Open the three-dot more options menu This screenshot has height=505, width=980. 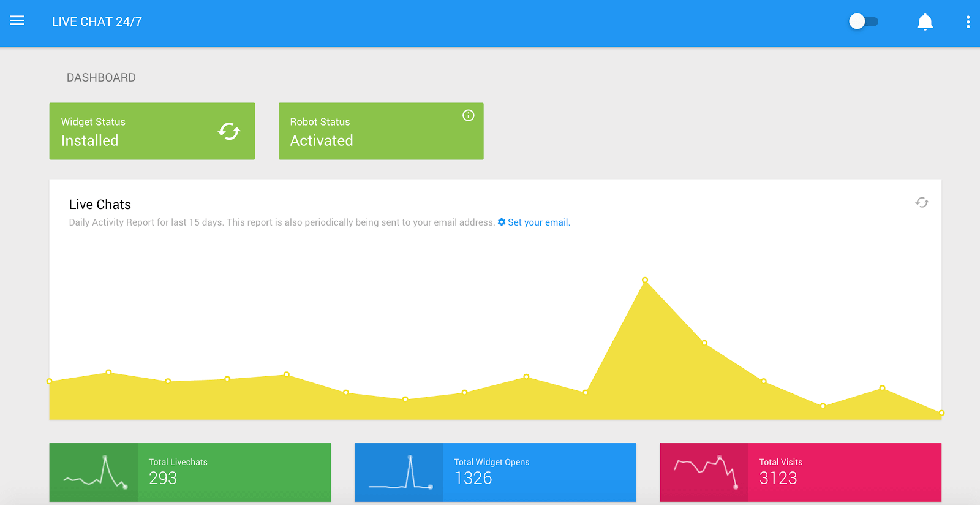click(968, 22)
